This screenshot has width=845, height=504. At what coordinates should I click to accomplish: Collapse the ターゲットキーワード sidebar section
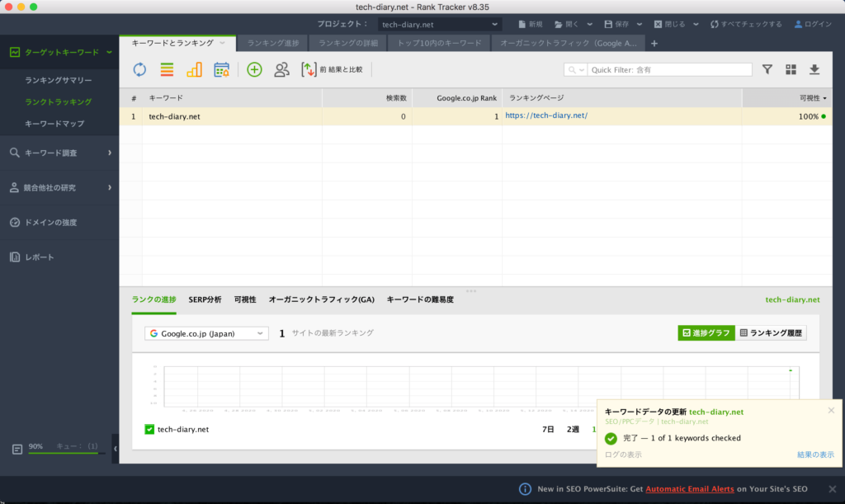point(110,52)
